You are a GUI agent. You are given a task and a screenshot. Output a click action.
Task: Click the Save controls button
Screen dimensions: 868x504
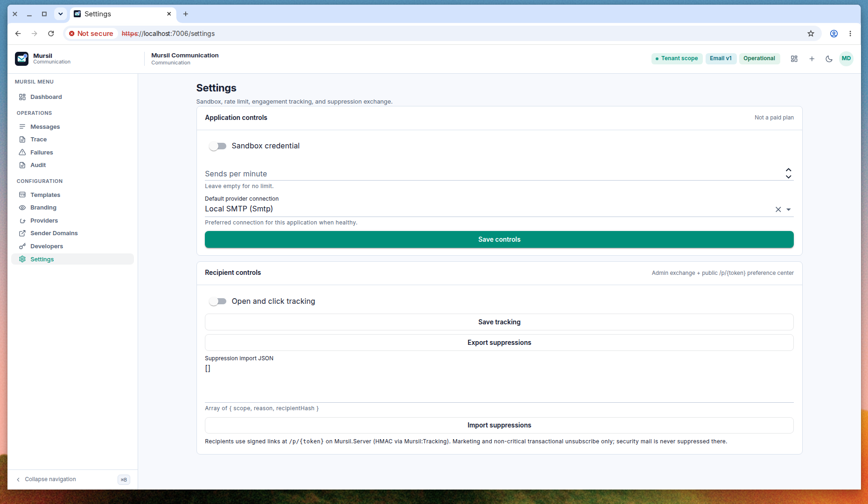499,239
